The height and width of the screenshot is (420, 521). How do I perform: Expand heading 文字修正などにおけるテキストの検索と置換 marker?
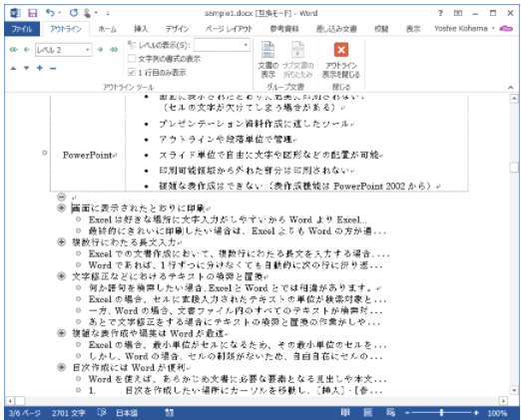pos(61,276)
